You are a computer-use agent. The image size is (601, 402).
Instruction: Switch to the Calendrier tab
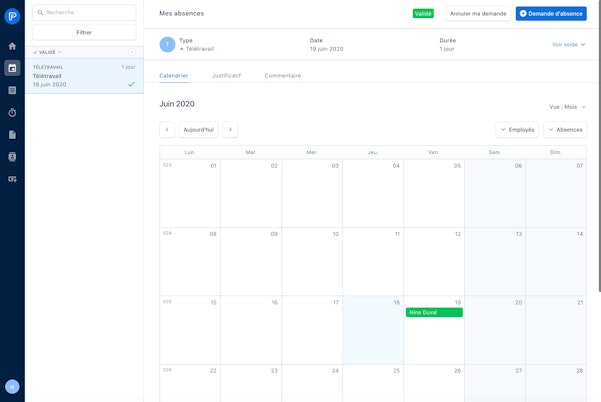coord(174,75)
